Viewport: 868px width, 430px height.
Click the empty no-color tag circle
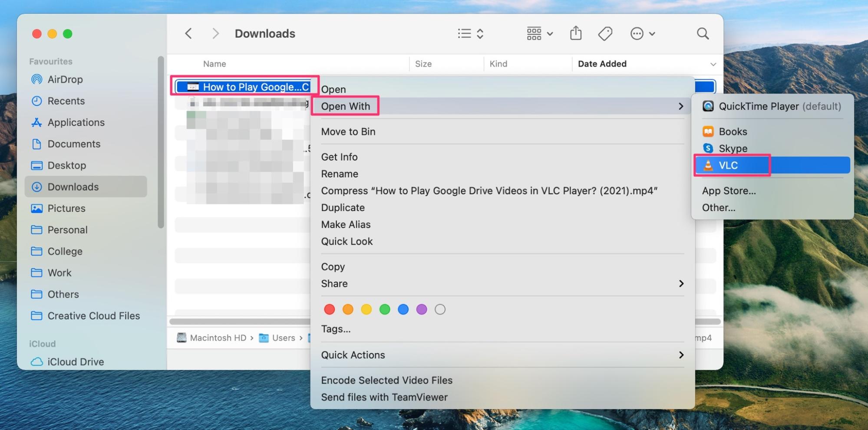[440, 309]
